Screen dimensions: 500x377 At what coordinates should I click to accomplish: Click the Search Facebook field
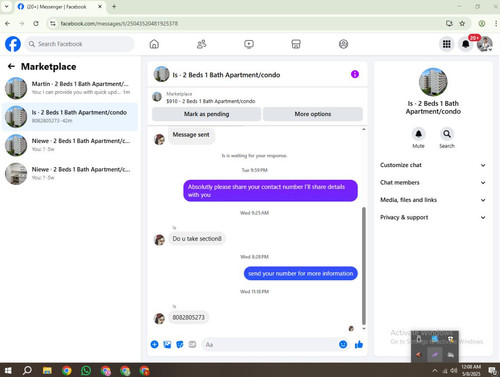(79, 44)
